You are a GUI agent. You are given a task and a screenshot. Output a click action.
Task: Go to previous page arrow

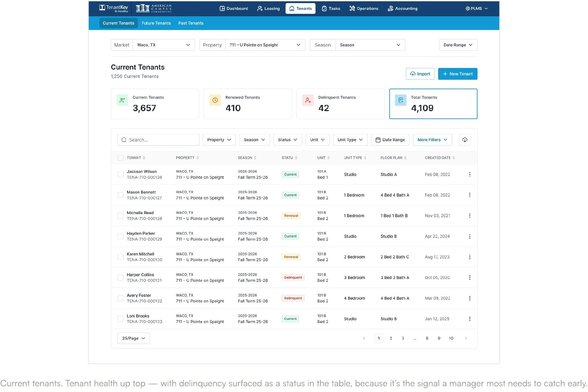364,338
